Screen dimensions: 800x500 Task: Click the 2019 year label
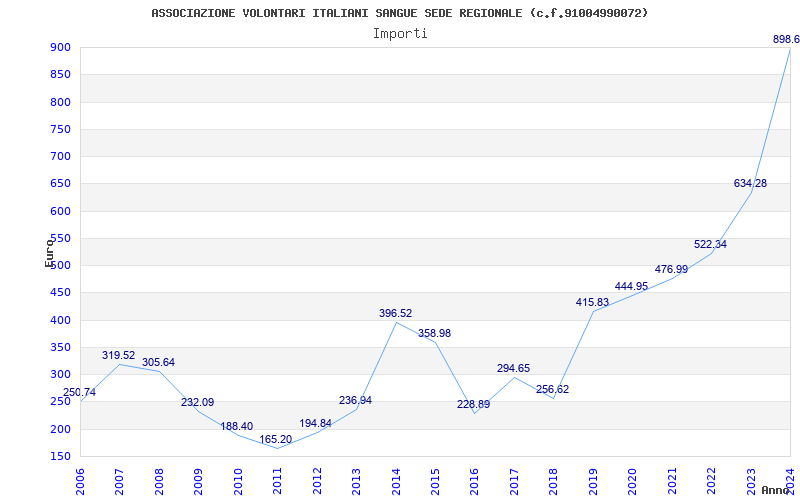(593, 482)
